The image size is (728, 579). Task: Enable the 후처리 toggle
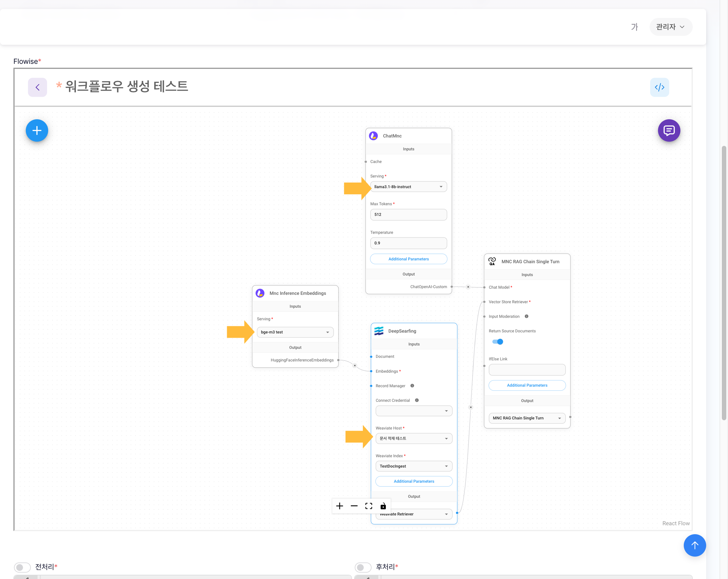coord(363,567)
